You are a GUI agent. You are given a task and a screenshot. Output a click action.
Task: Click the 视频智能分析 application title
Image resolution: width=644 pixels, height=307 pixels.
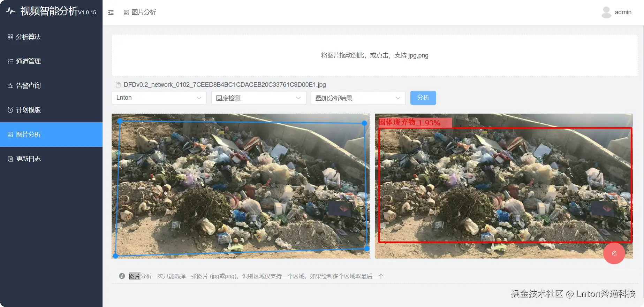(x=49, y=11)
